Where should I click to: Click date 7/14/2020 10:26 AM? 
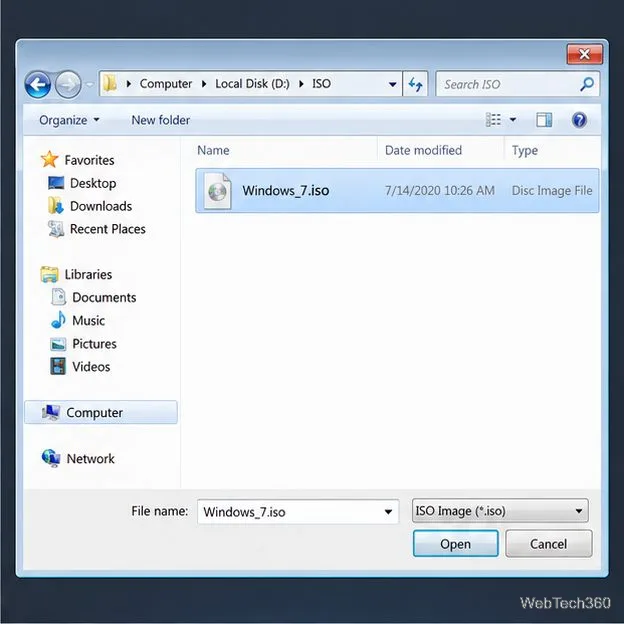(x=439, y=191)
